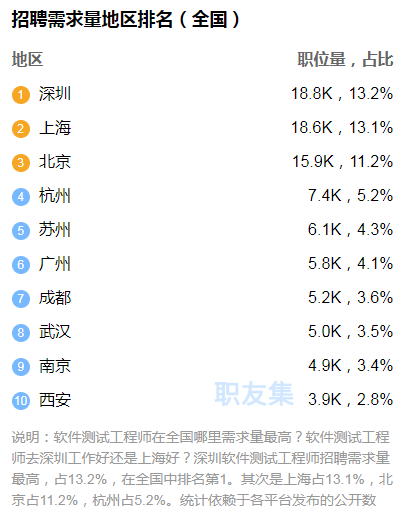Open the 杭州 region entry
This screenshot has width=409, height=510.
tap(55, 196)
